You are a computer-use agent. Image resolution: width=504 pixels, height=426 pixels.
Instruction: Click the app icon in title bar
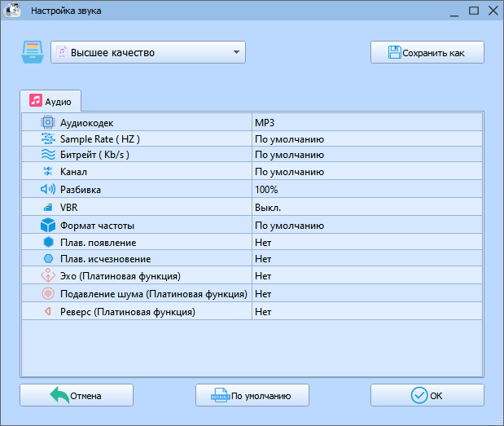12,11
